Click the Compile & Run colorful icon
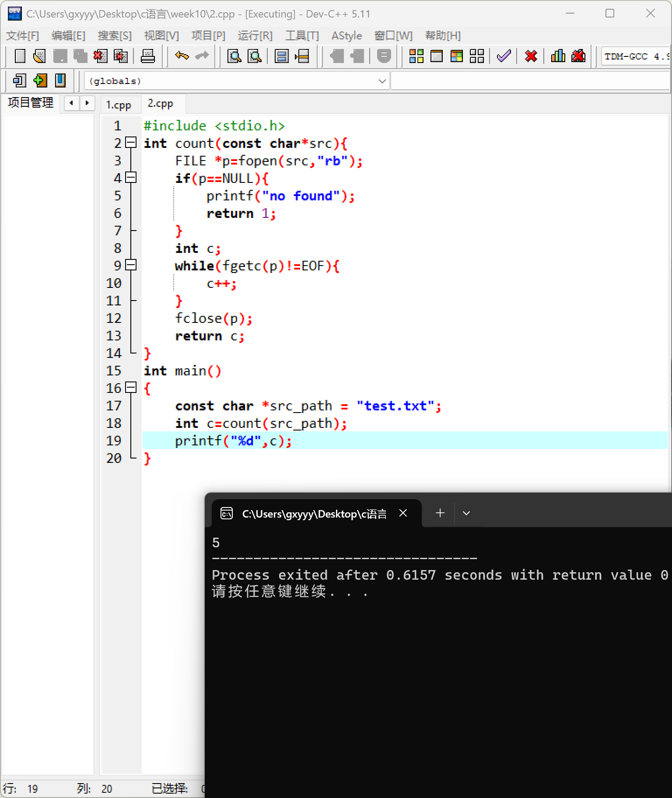672x798 pixels. coord(456,56)
